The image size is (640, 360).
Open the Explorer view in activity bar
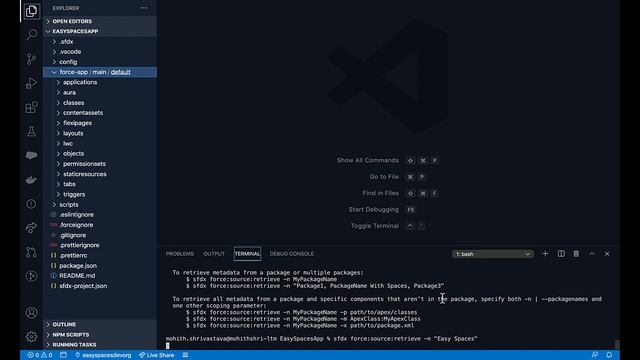(x=31, y=11)
